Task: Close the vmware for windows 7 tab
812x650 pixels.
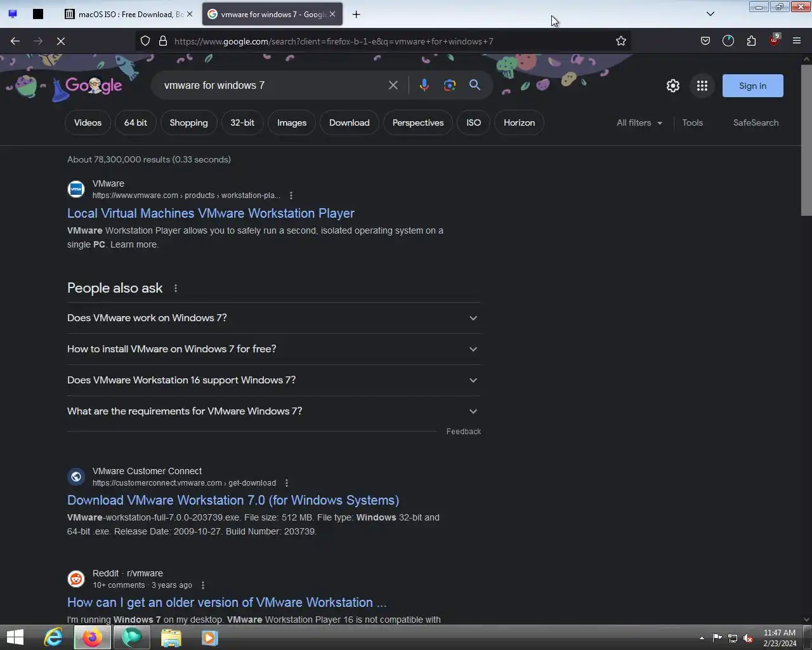Action: coord(332,14)
